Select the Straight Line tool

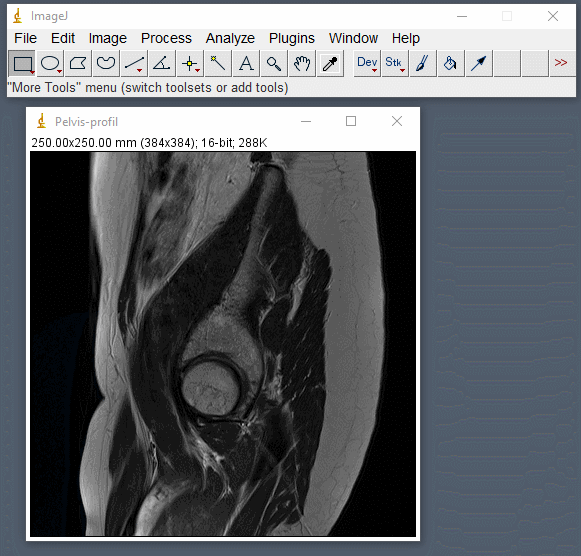pos(134,64)
